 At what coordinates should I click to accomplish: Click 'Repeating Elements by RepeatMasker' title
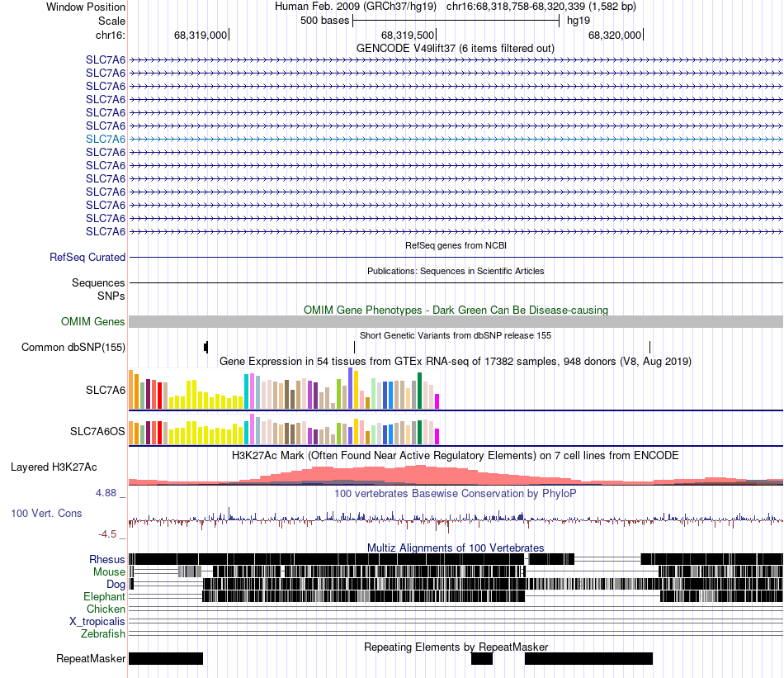456,647
